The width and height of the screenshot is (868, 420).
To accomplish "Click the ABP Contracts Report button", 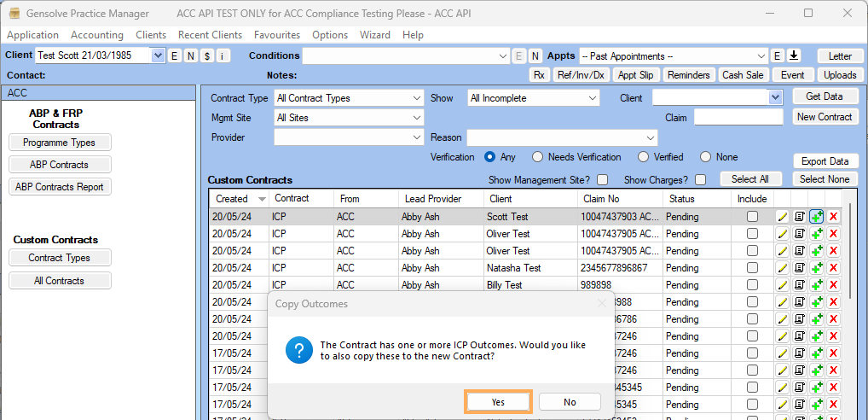I will tap(60, 187).
